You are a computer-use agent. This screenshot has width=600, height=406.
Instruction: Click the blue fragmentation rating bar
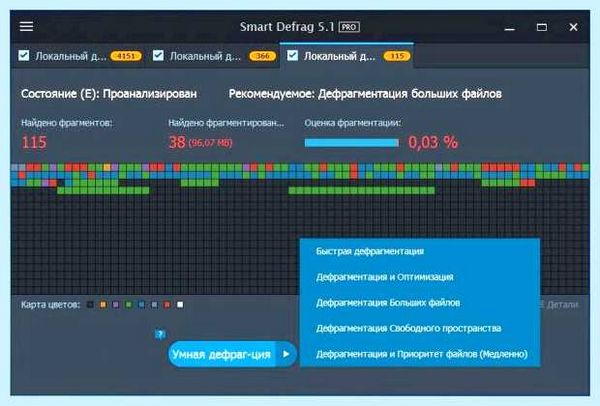point(351,143)
